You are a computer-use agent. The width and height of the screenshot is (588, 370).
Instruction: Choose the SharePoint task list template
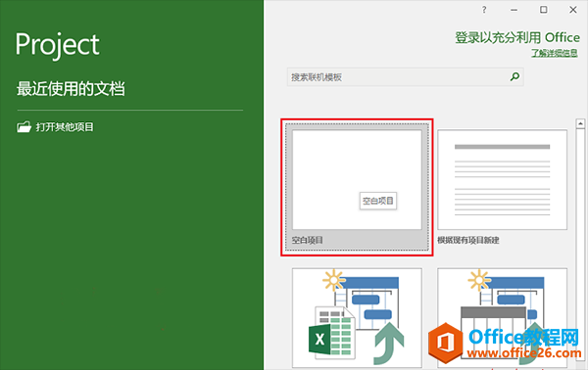(x=502, y=317)
